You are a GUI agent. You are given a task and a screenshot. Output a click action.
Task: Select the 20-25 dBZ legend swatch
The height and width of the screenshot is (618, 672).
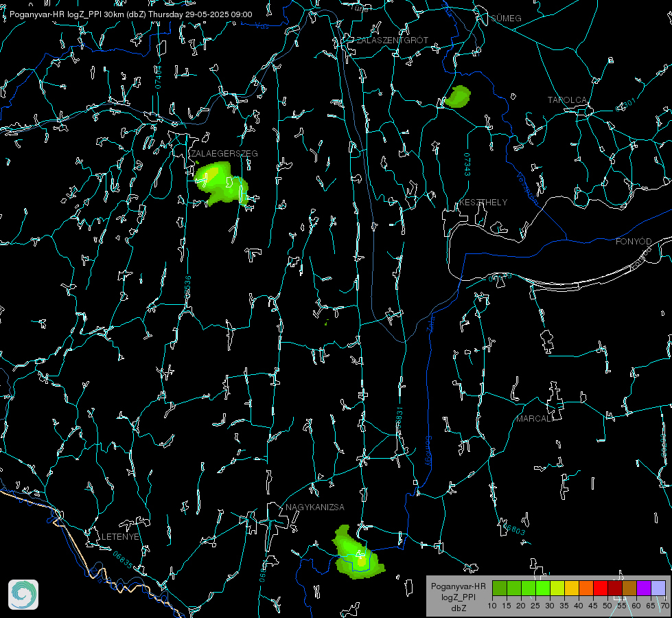(529, 588)
